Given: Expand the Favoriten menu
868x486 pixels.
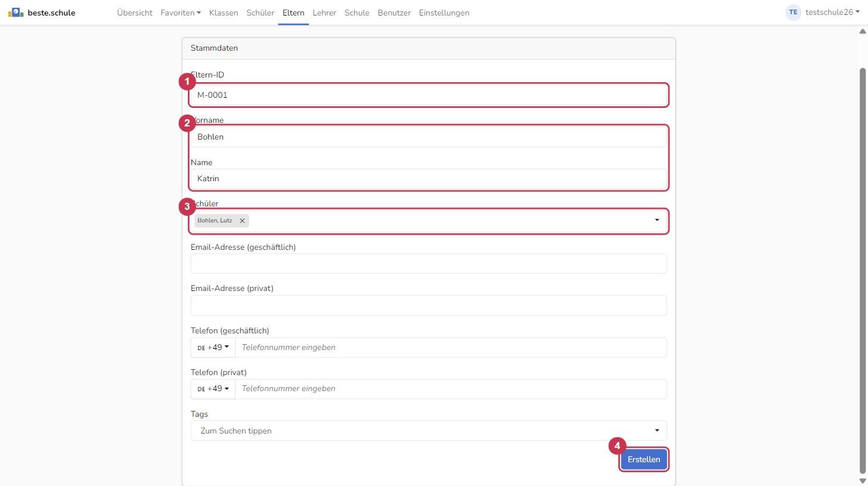Looking at the screenshot, I should point(181,13).
